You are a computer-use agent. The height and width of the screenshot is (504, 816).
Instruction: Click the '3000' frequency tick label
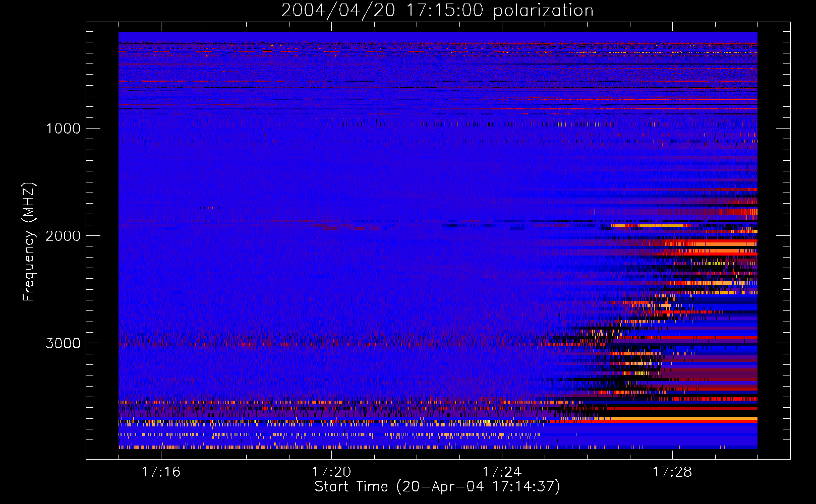(x=63, y=343)
